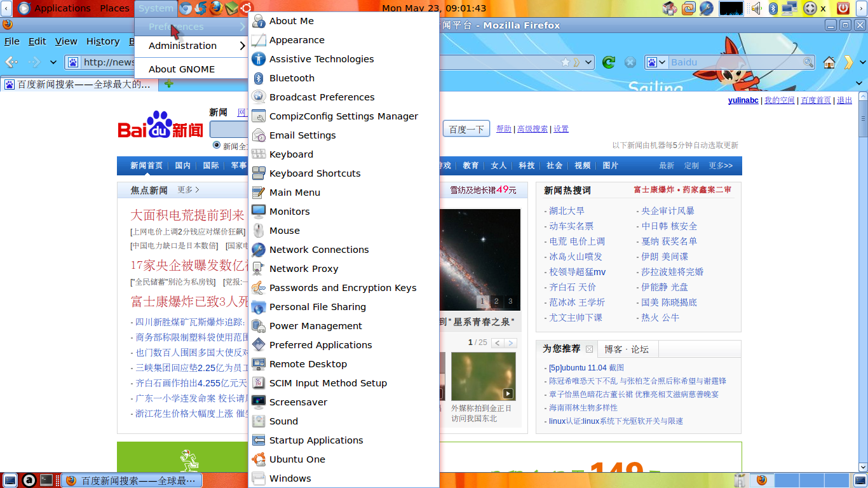Switch to the 博客·论坛 tab

(627, 349)
